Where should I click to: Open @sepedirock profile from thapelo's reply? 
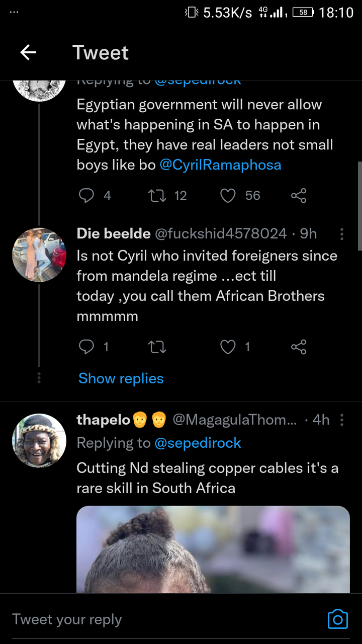198,443
